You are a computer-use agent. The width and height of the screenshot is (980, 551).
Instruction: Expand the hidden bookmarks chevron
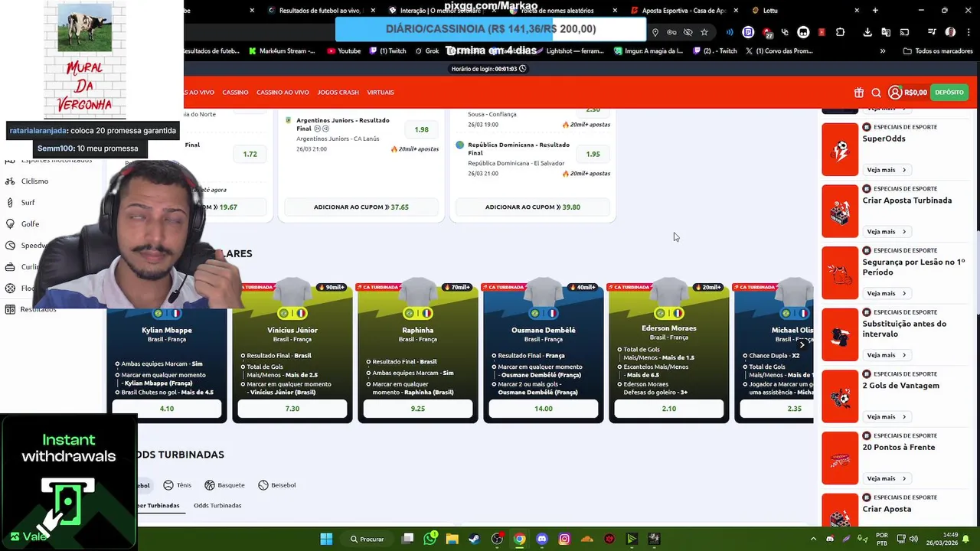tap(883, 51)
